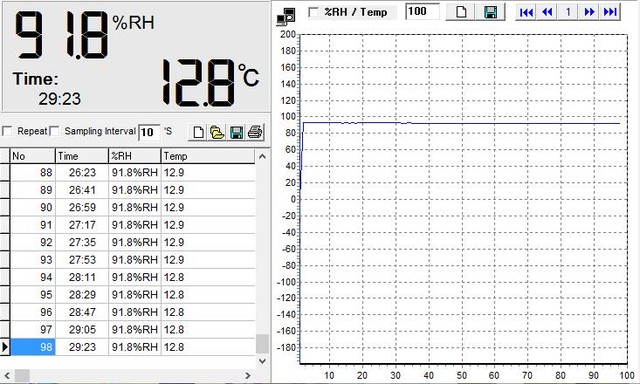Screen dimensions: 640x384
Task: Click the Temp cell of row 93
Action: 208,260
